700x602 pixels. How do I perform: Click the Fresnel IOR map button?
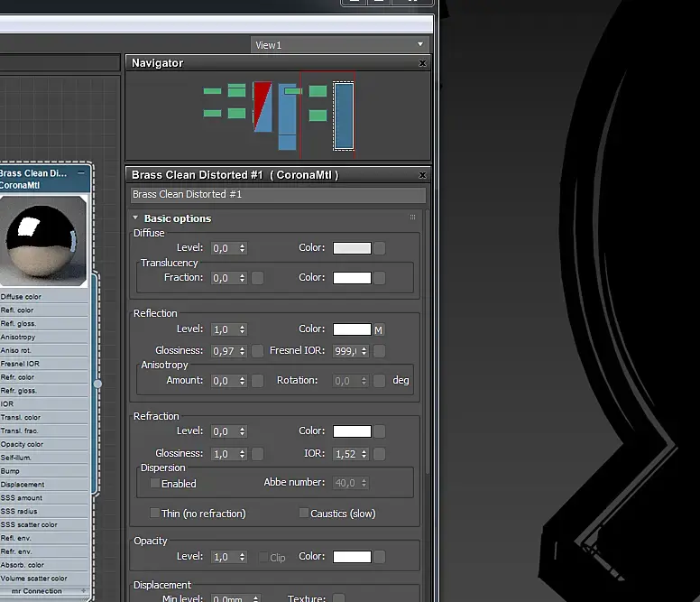(x=380, y=351)
